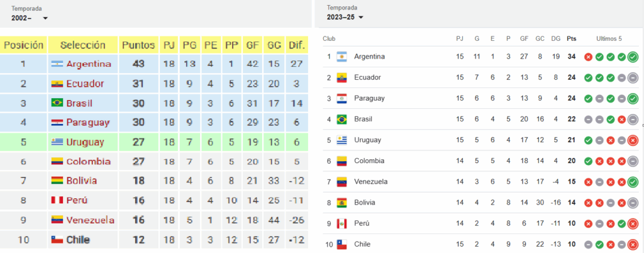Click the Pts column header on right

571,39
